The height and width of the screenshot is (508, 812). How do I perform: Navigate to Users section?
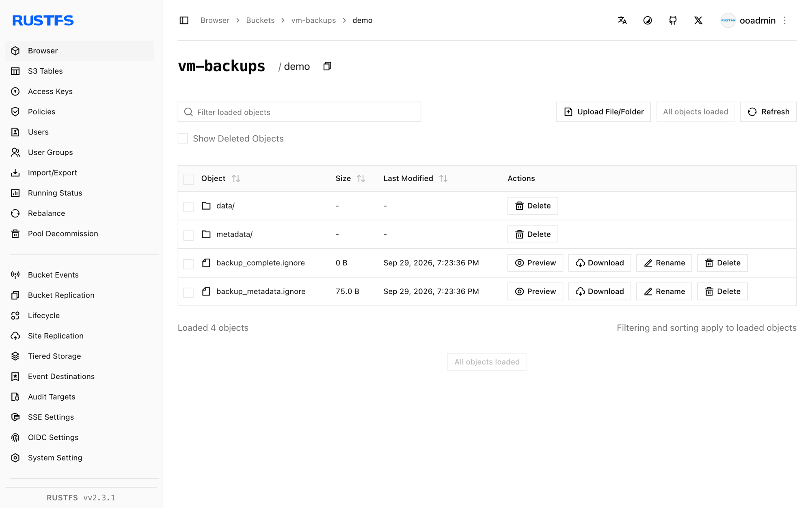pos(80,132)
